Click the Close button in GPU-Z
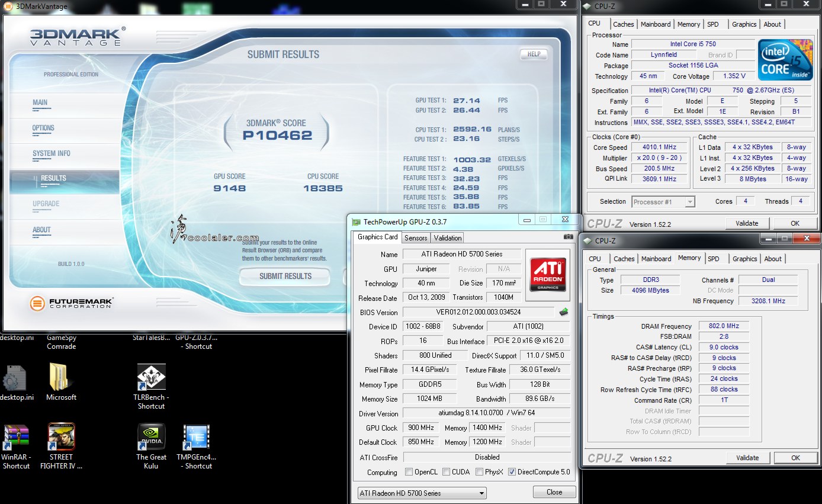This screenshot has height=504, width=822. coord(554,492)
